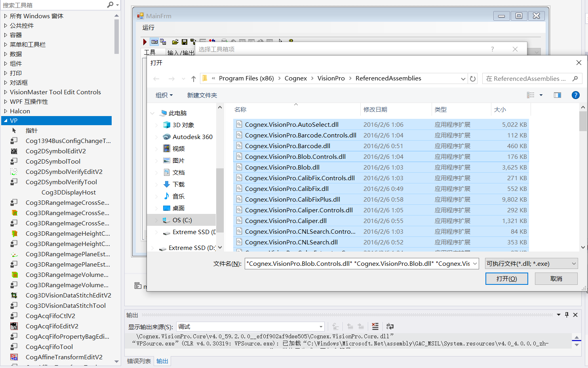Screen dimensions: 588x368
Task: Click the red Run arrow on the toolbar
Action: tap(145, 42)
